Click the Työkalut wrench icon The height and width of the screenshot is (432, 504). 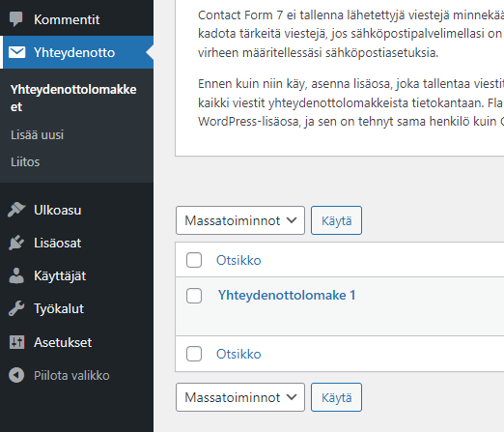tap(16, 308)
